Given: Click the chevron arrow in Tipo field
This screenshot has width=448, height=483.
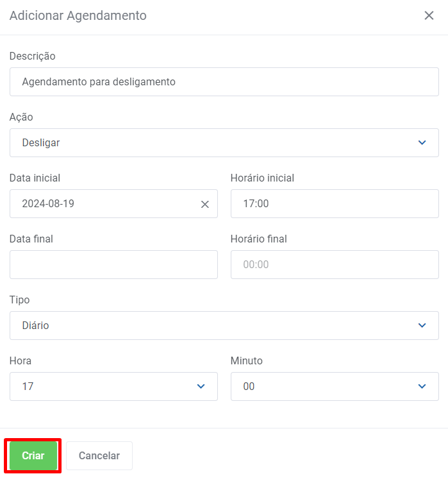Looking at the screenshot, I should 422,325.
